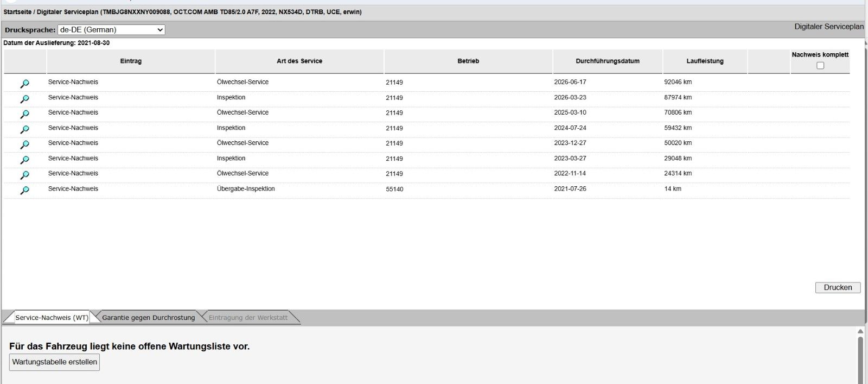
Task: Click Service-Nachweis text in 14 km row
Action: point(73,188)
